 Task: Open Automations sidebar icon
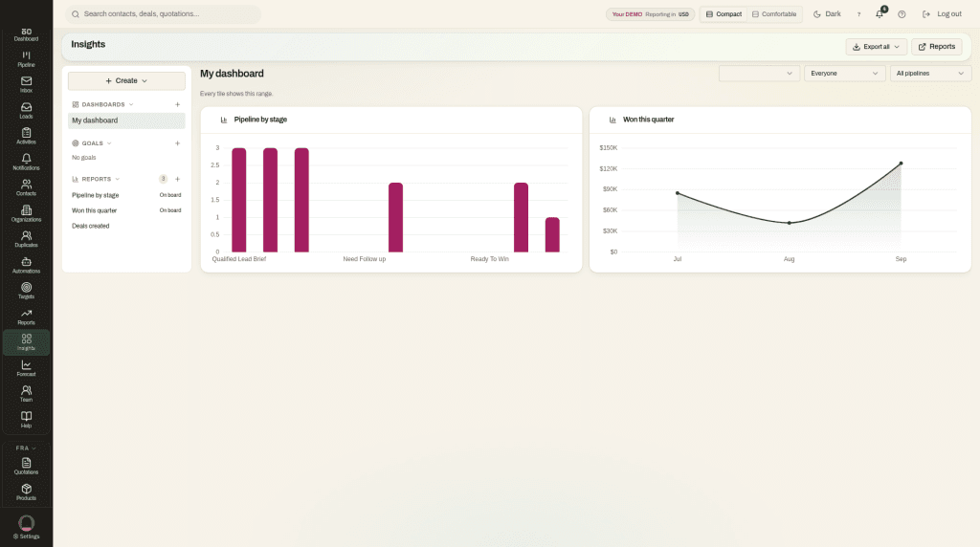(26, 266)
